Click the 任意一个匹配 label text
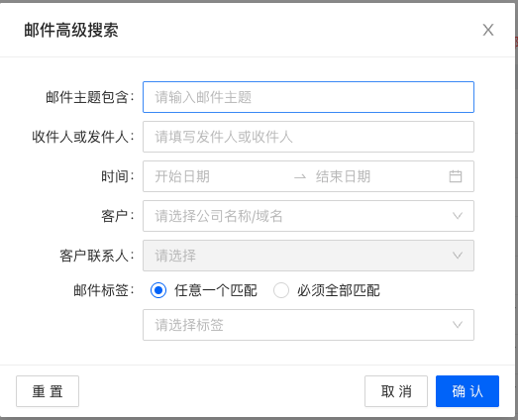 point(216,291)
